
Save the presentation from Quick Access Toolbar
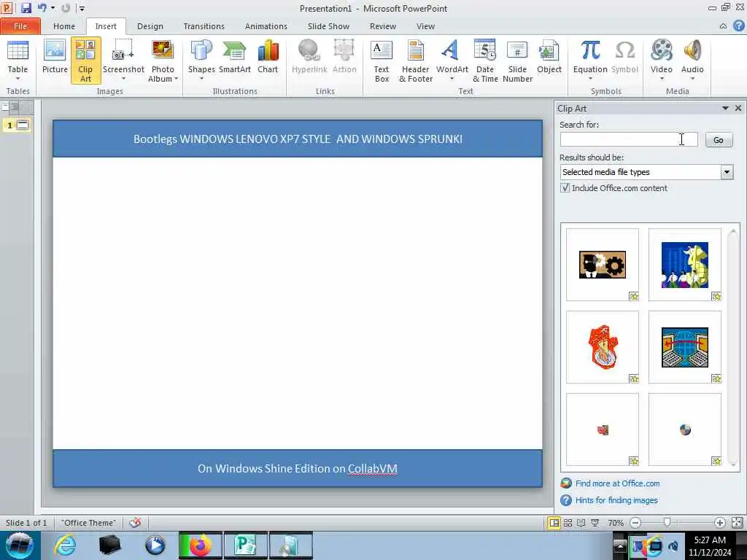tap(26, 8)
